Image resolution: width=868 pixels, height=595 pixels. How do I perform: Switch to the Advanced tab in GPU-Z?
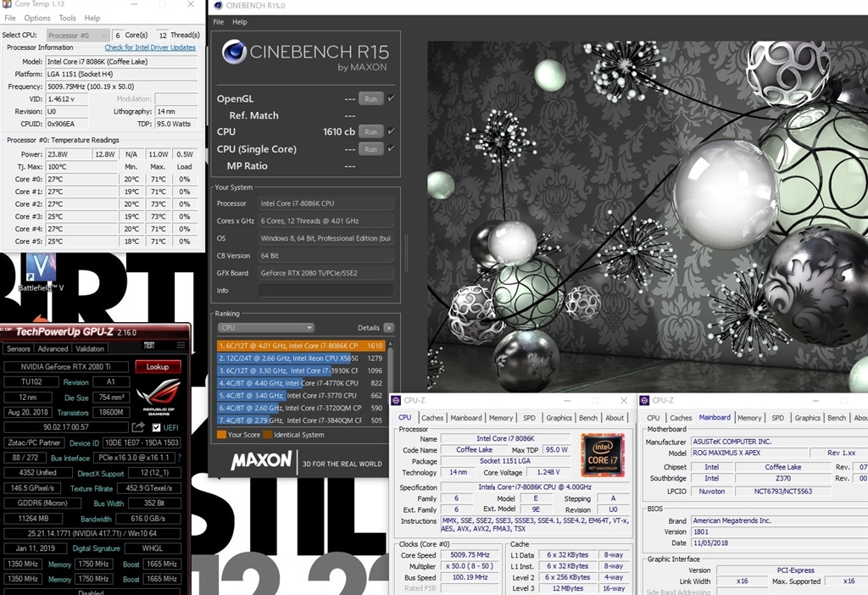tap(53, 348)
